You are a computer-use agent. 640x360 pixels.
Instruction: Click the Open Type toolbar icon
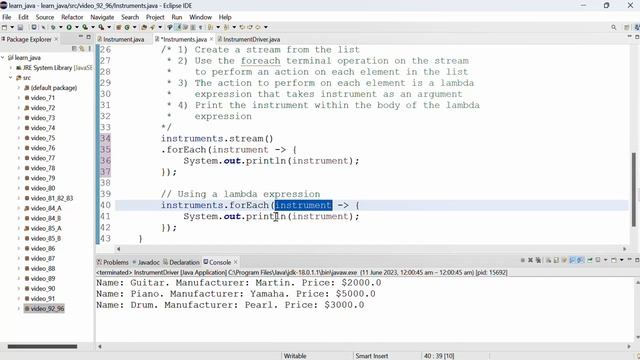(x=144, y=27)
